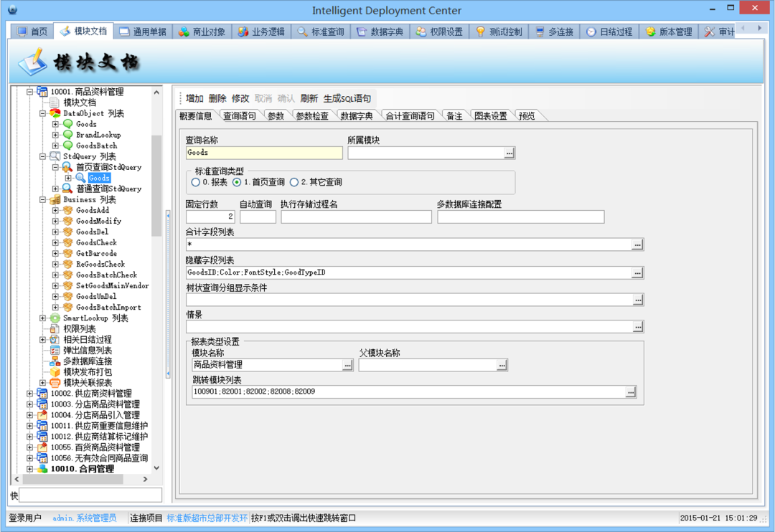Screen dimensions: 775x532
Task: Click the 固定行数 input field
Action: (210, 217)
